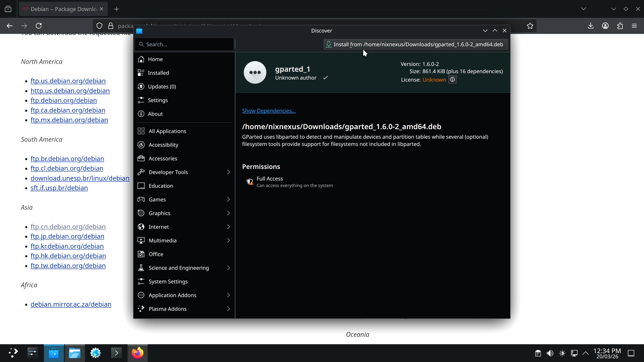Select All Applications category

(184, 131)
